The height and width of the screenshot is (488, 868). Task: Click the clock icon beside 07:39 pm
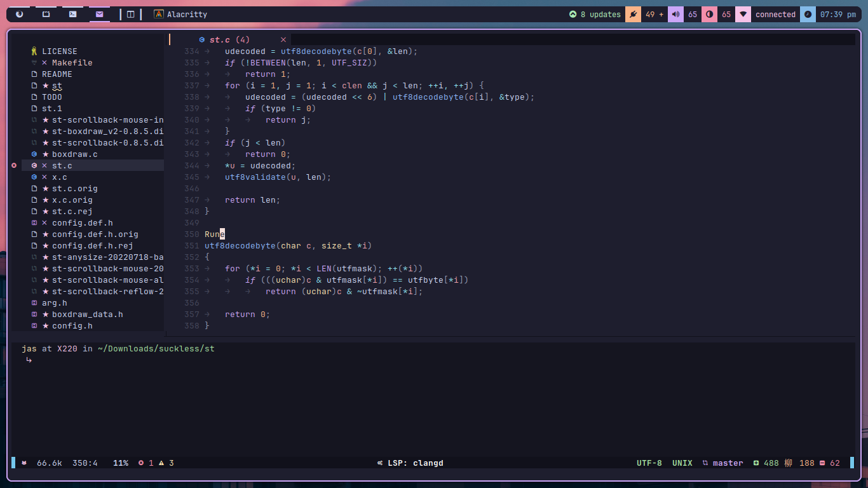click(x=807, y=13)
